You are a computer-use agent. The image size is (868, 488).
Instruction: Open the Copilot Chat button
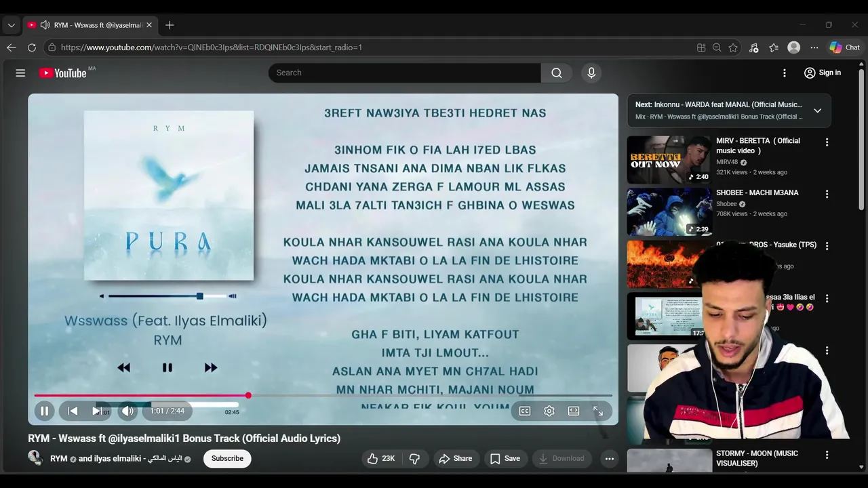coord(845,47)
